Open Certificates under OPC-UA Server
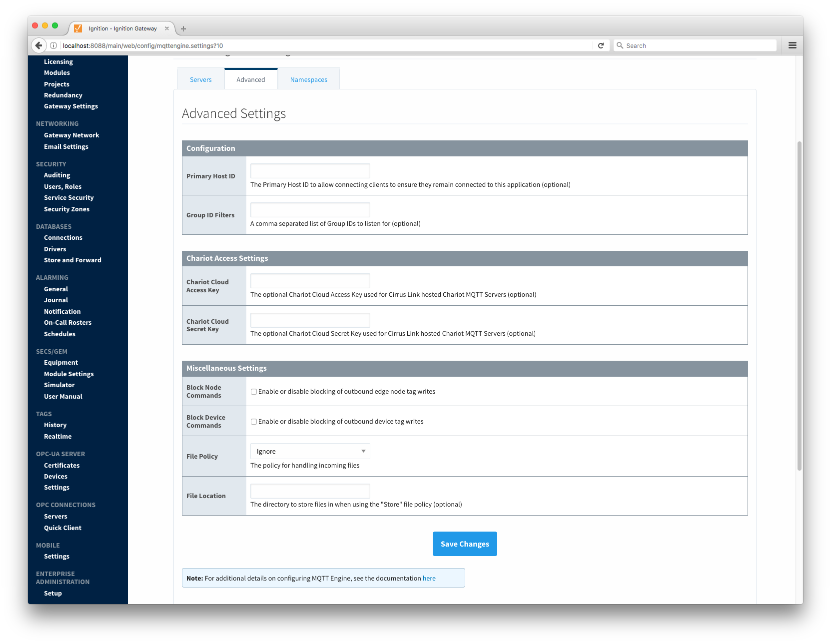The image size is (831, 644). pos(61,465)
